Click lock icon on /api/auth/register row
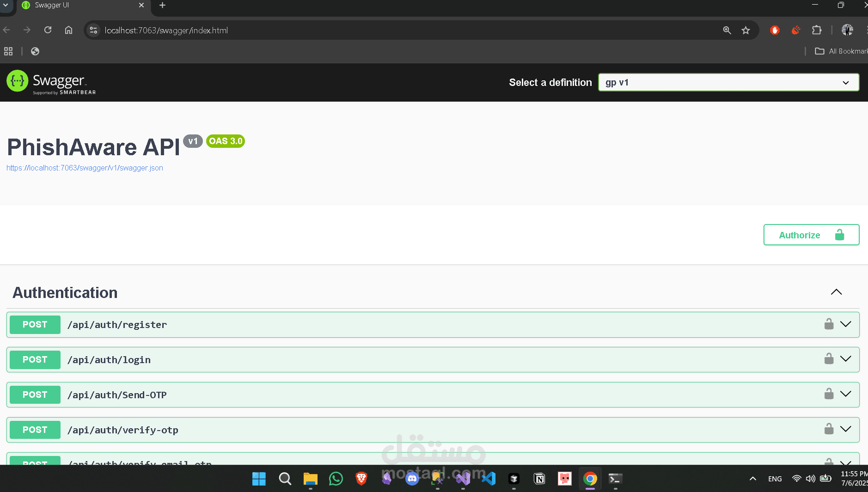This screenshot has height=492, width=868. 829,324
